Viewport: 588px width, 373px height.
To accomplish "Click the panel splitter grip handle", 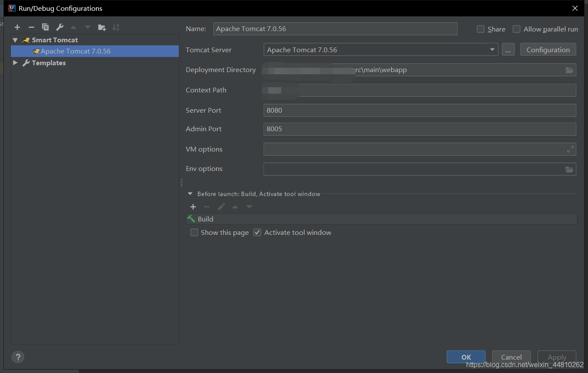I will coord(181,183).
